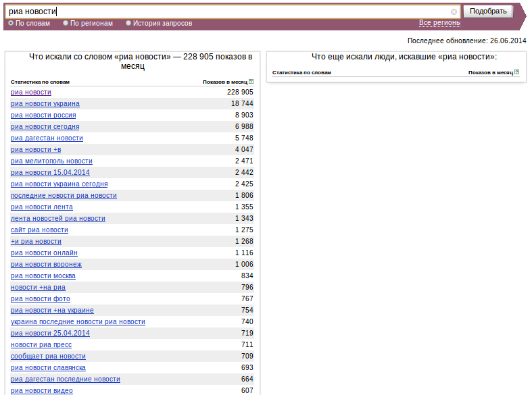Open '+и риа новости' link

[x=36, y=242]
